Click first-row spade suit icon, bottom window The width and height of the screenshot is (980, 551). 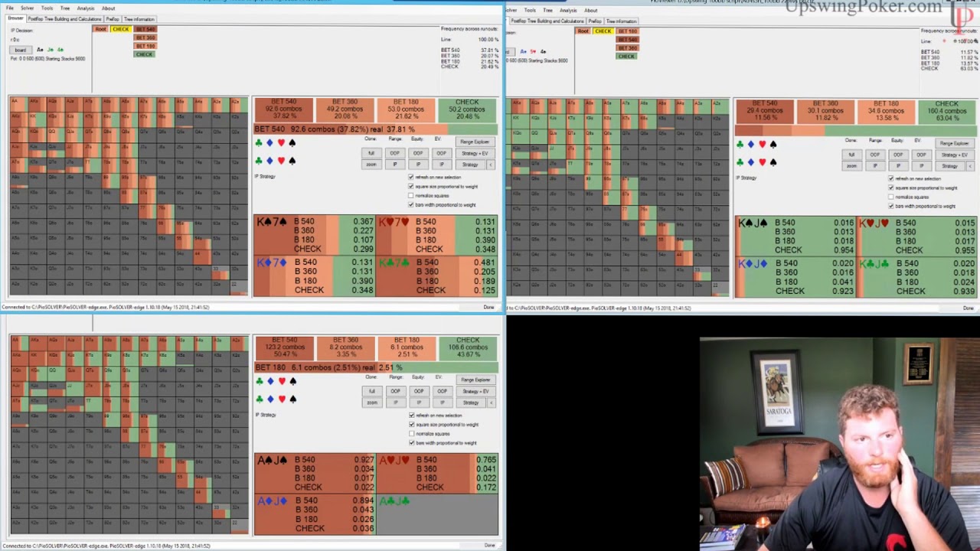(x=292, y=381)
